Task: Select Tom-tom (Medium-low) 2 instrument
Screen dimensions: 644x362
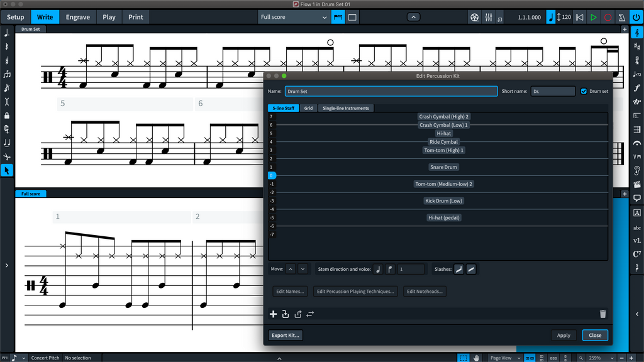Action: pyautogui.click(x=443, y=184)
